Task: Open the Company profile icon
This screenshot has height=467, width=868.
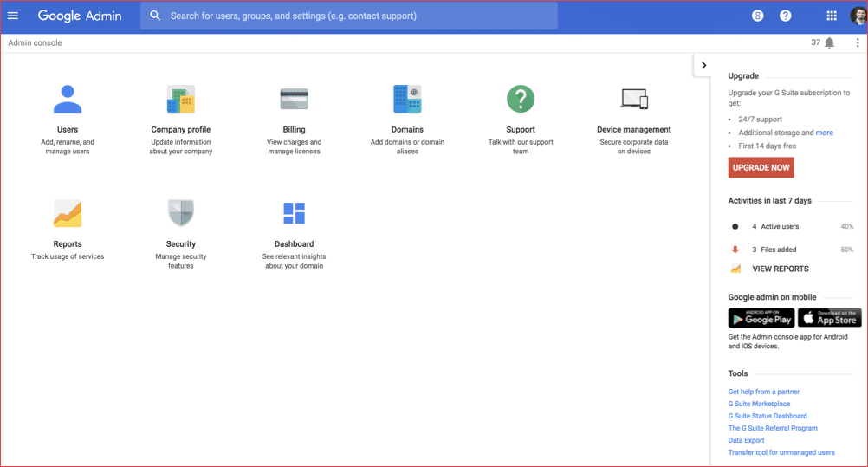Action: coord(181,99)
